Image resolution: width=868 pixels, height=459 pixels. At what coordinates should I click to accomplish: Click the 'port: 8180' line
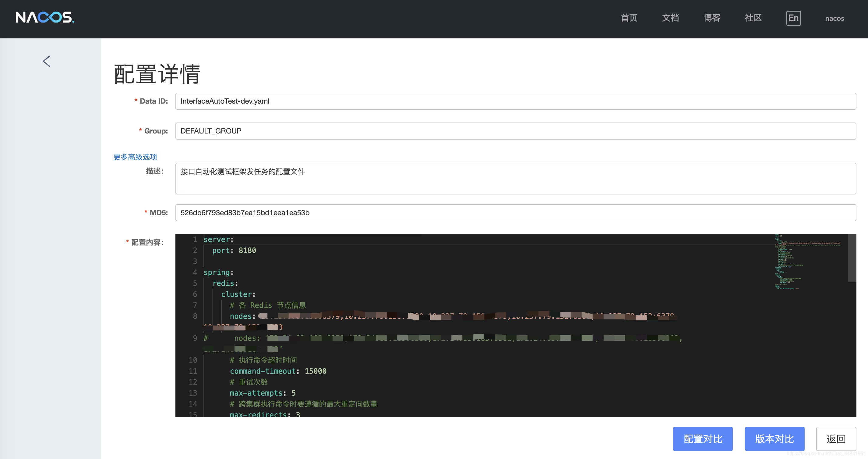coord(234,250)
